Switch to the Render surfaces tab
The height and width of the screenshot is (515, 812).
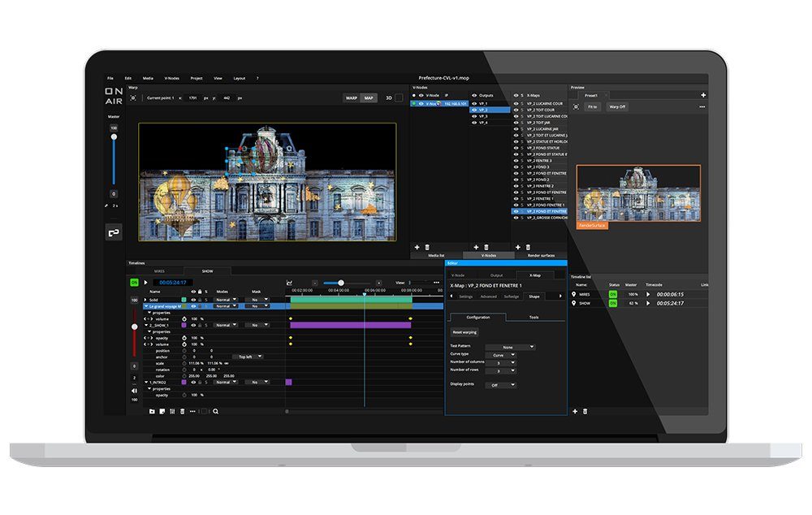541,255
